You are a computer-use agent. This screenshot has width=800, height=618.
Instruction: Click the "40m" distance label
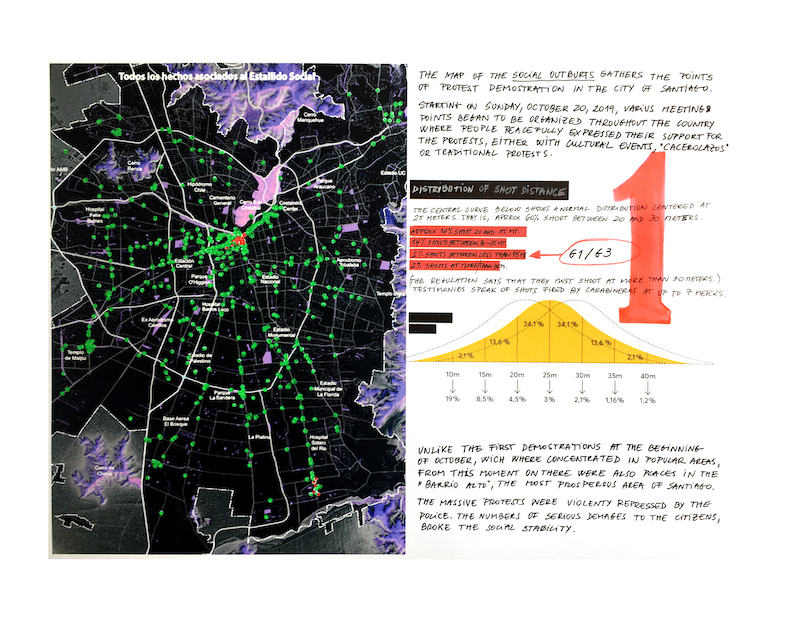[x=648, y=376]
